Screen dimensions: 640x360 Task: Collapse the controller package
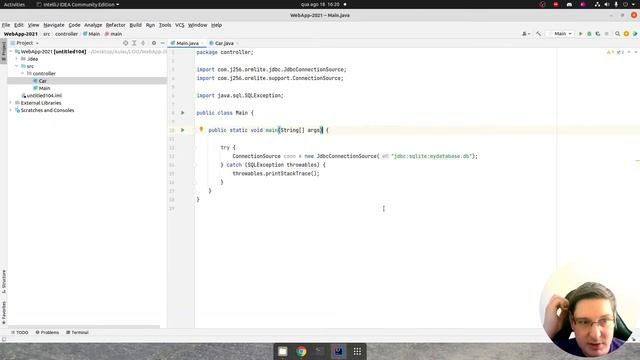pyautogui.click(x=23, y=73)
